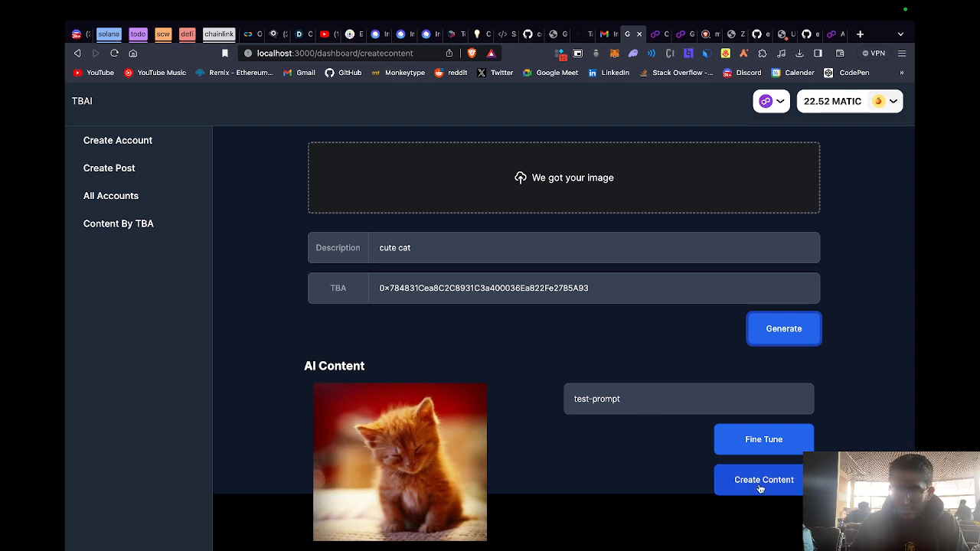Click the generated kitten image
This screenshot has width=980, height=551.
400,462
